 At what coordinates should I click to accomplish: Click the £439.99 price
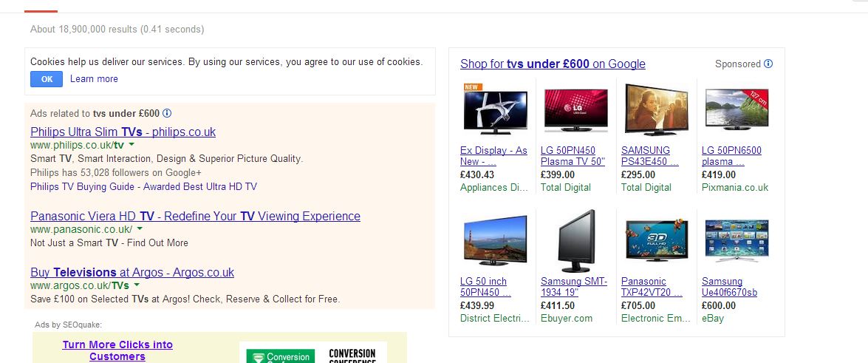(477, 305)
